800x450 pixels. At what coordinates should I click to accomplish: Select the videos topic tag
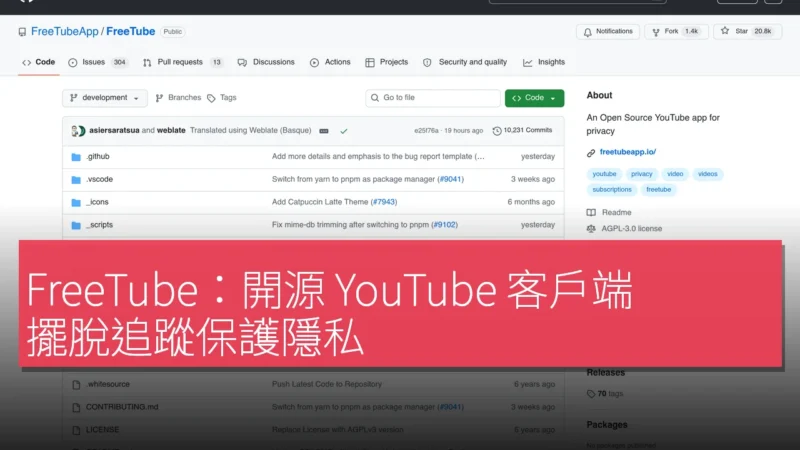pyautogui.click(x=708, y=174)
